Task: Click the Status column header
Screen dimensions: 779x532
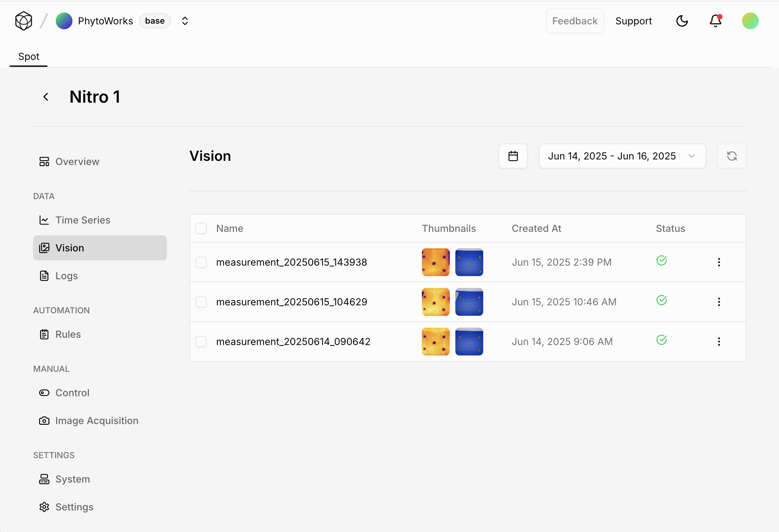Action: [671, 228]
